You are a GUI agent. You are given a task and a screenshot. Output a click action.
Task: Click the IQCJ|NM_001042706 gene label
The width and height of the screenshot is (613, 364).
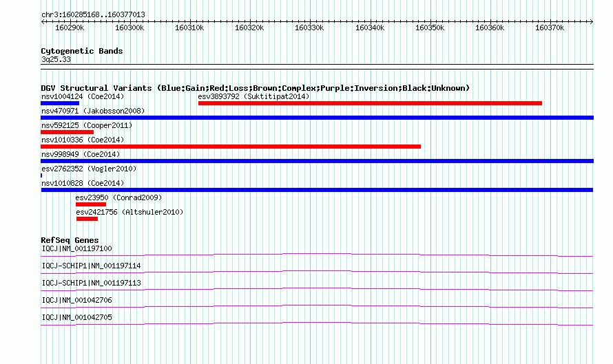click(x=76, y=300)
